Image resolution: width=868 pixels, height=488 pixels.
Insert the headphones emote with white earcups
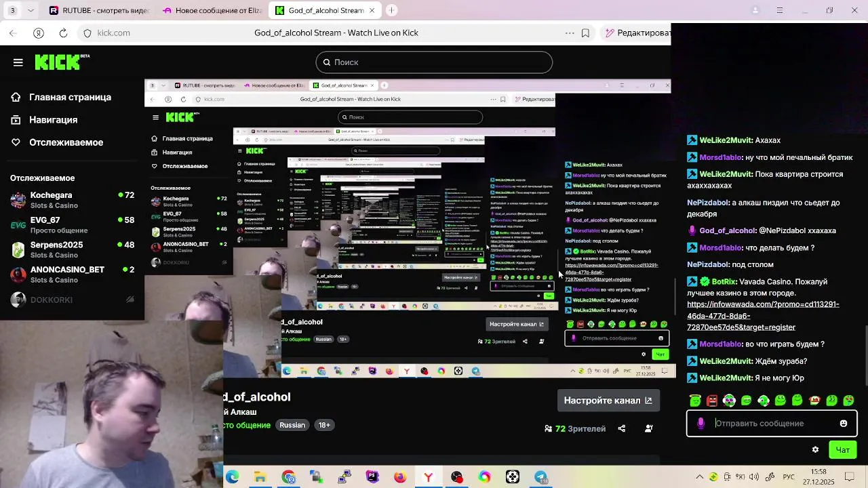729,401
